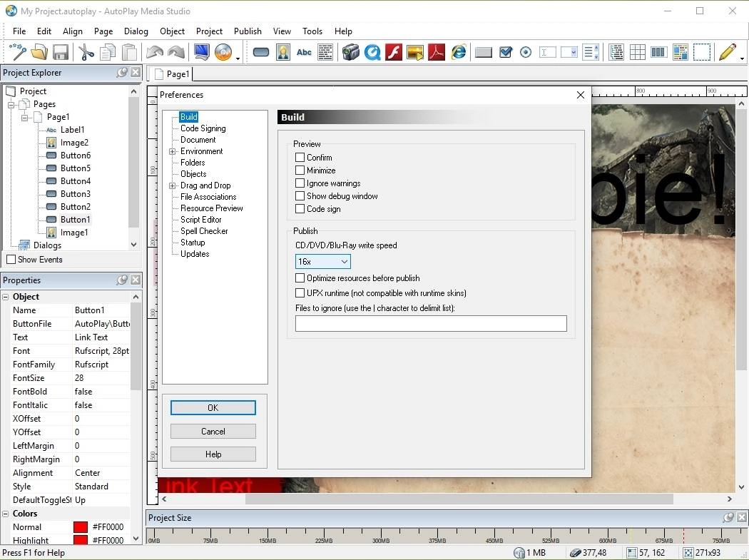Viewport: 749px width, 560px height.
Task: Open the Tools menu
Action: tap(312, 31)
